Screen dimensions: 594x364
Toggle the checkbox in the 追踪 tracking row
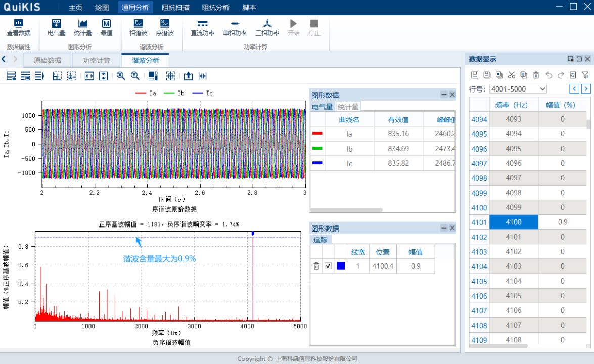click(328, 265)
